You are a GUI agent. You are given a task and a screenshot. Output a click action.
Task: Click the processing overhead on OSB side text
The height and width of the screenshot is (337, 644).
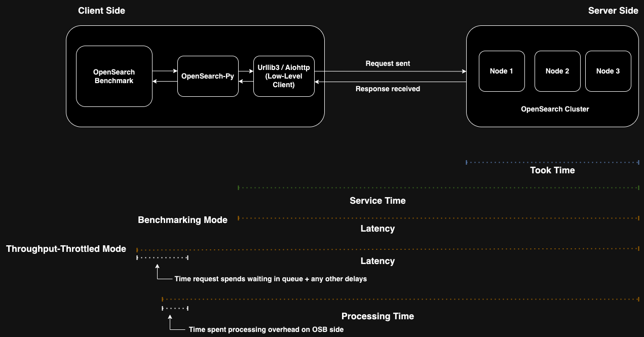266,329
